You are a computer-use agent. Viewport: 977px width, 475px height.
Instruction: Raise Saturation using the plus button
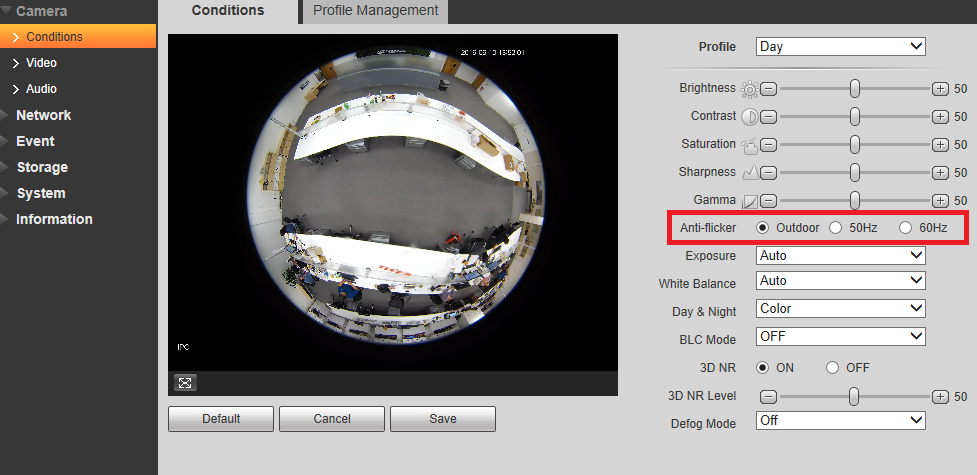(940, 145)
